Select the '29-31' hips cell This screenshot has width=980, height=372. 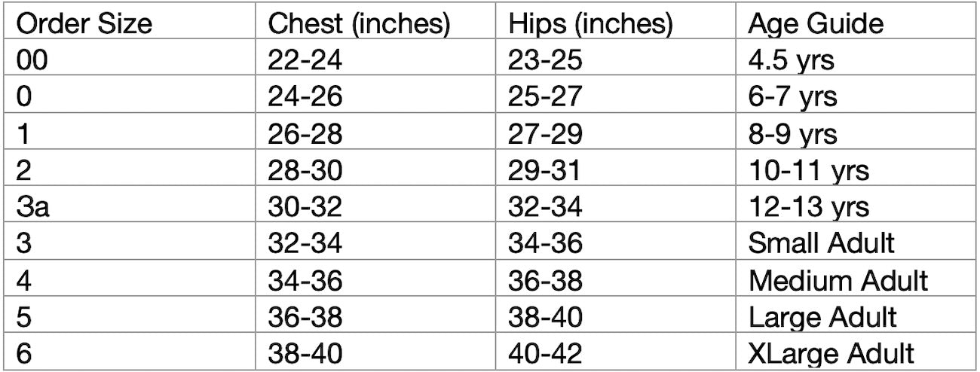(x=545, y=170)
